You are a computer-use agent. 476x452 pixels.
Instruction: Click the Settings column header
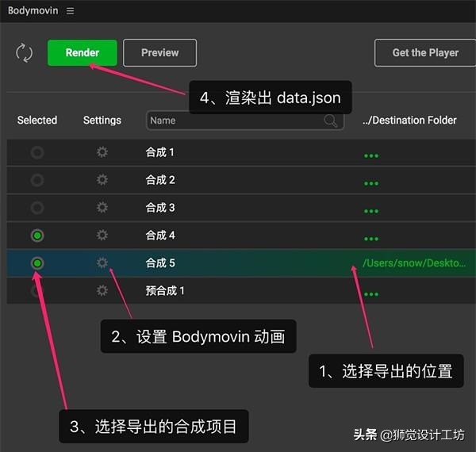click(102, 121)
